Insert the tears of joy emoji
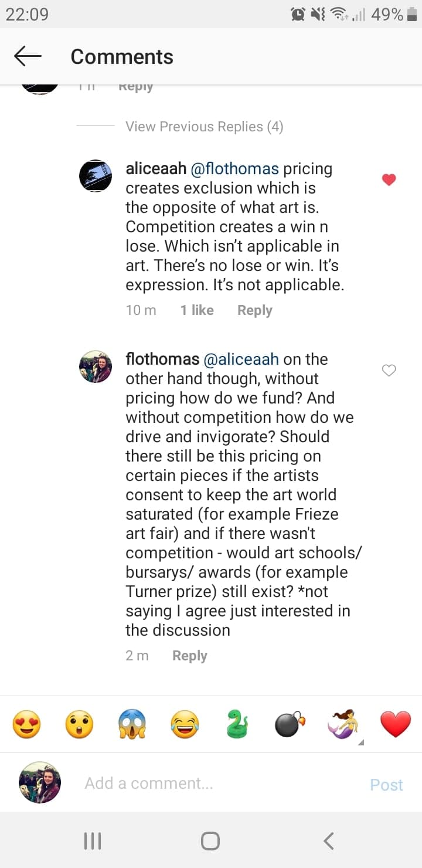This screenshot has width=422, height=868. (x=185, y=724)
